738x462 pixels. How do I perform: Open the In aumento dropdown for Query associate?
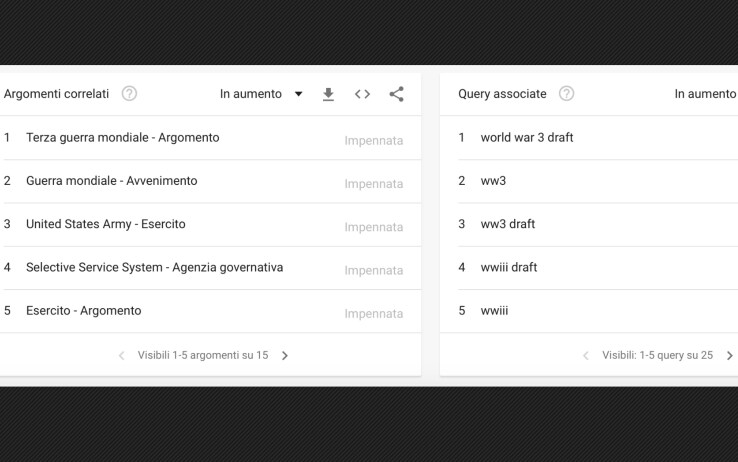(706, 94)
